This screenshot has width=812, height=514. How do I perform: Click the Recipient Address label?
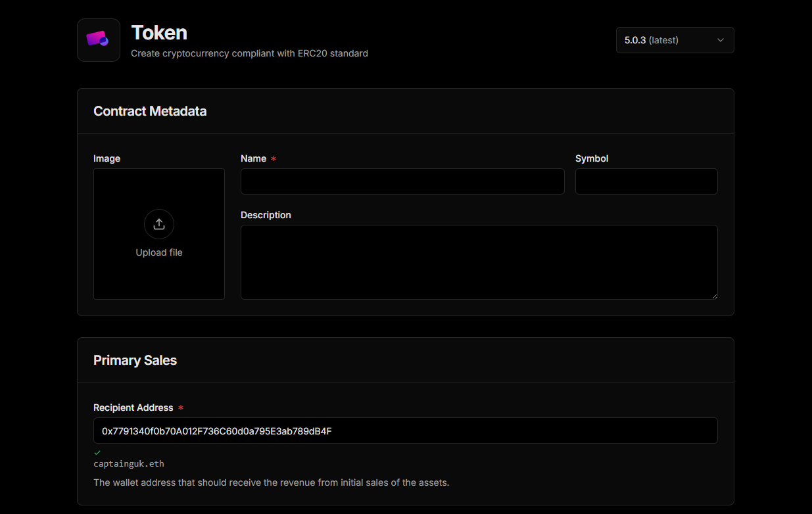click(133, 408)
